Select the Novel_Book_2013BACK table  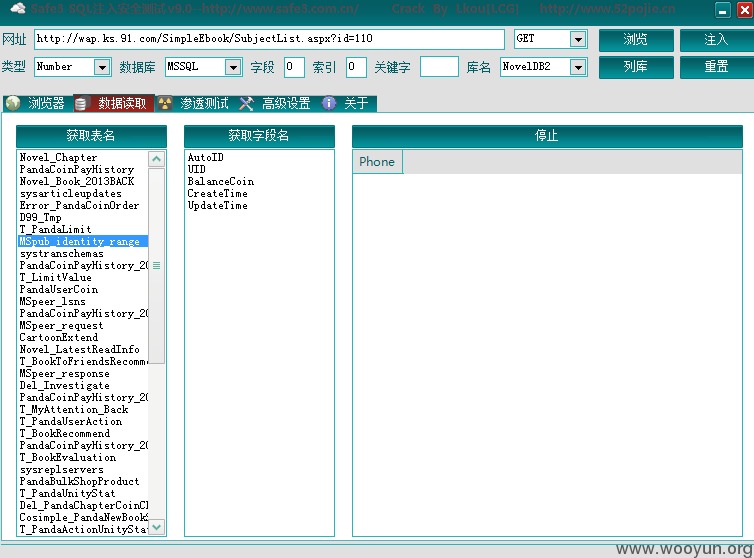pyautogui.click(x=77, y=181)
